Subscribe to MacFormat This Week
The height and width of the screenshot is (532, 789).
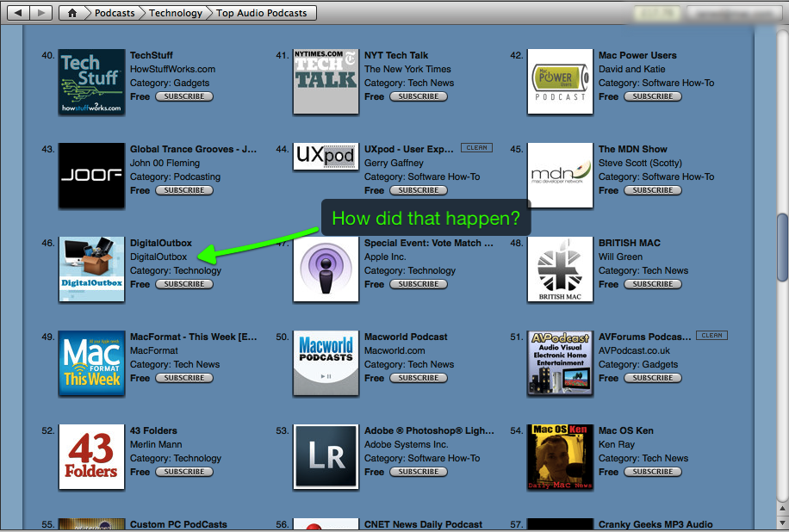click(184, 378)
